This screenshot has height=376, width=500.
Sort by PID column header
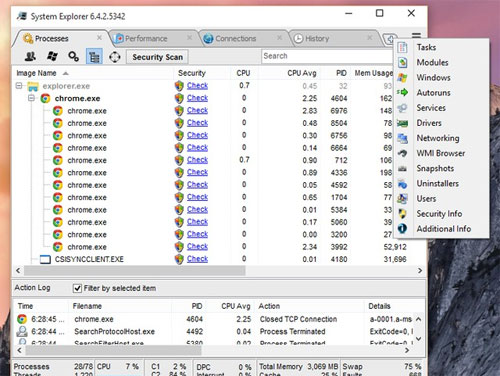click(341, 73)
